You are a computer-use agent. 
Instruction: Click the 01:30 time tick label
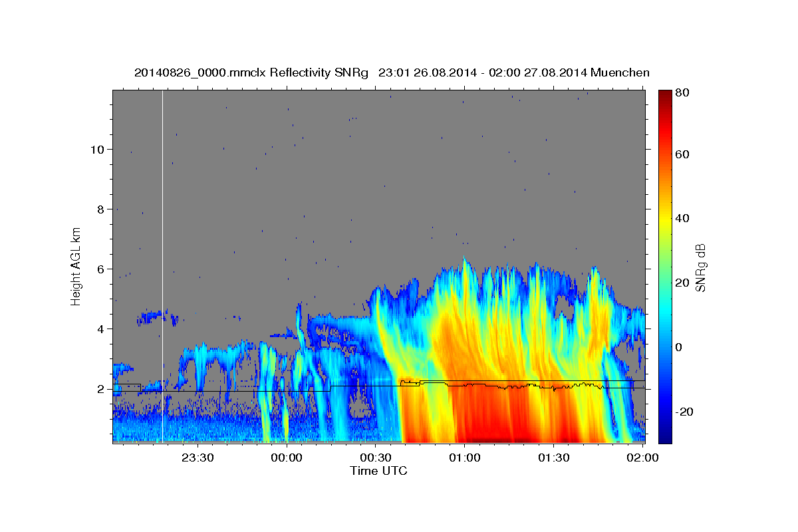[x=553, y=458]
